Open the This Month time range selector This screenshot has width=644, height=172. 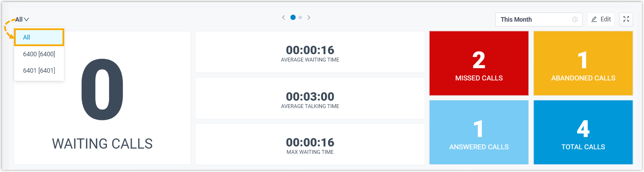[x=539, y=20]
